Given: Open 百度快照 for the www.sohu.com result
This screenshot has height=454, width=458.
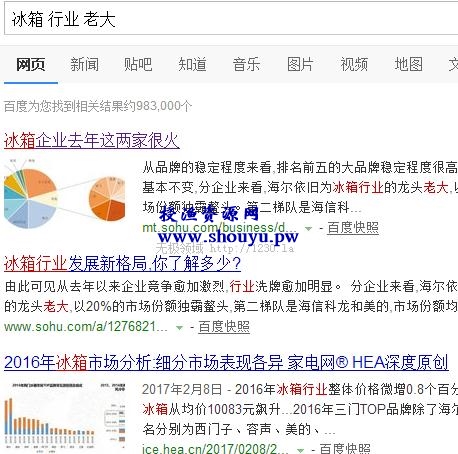Looking at the screenshot, I should 224,327.
